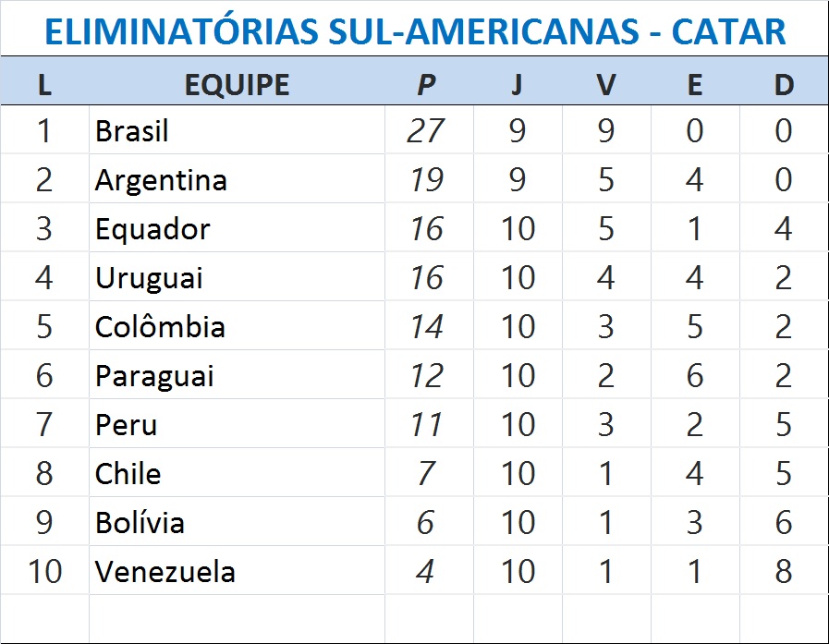Select the P points column header
This screenshot has height=644, width=829.
tap(426, 84)
